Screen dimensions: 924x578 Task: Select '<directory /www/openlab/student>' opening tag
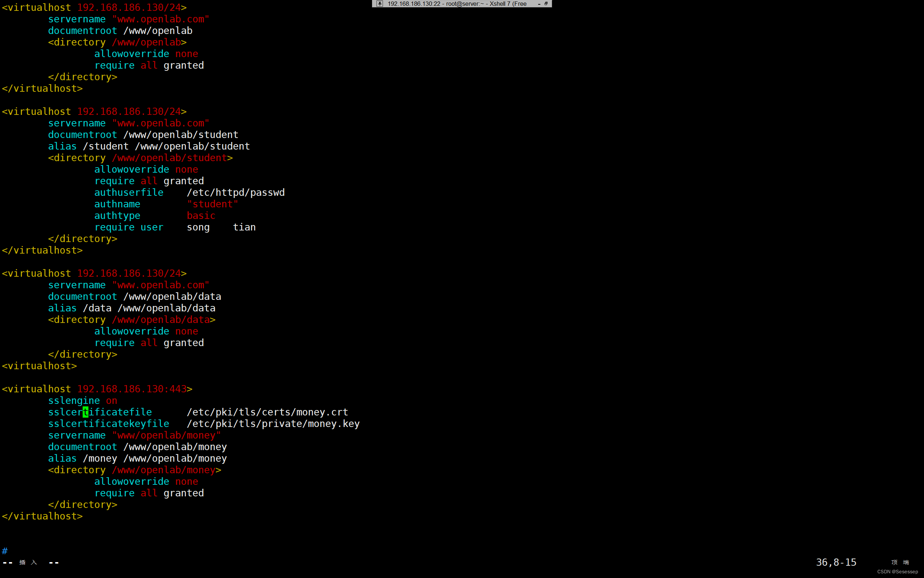coord(140,158)
